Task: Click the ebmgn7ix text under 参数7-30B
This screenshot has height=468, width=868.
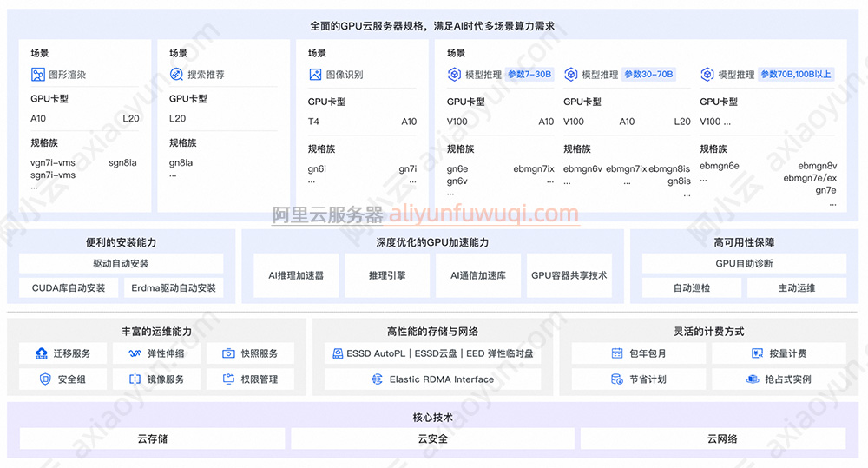Action: coord(534,169)
